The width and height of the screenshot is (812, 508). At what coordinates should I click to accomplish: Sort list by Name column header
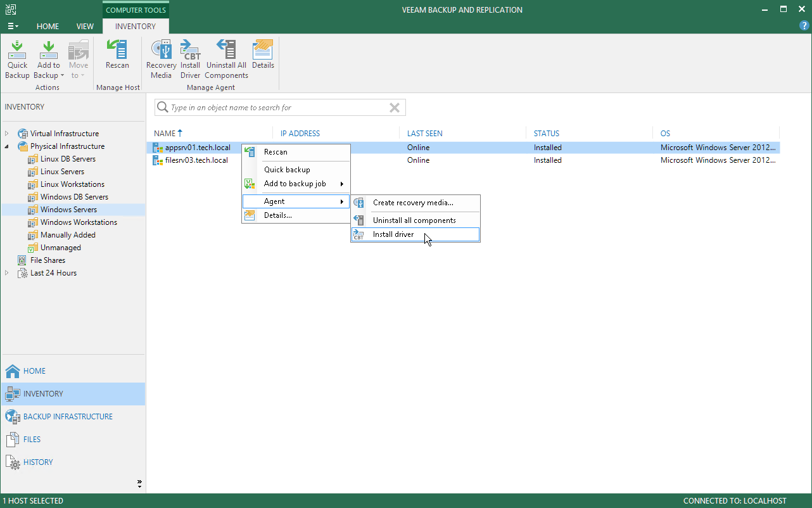[165, 134]
